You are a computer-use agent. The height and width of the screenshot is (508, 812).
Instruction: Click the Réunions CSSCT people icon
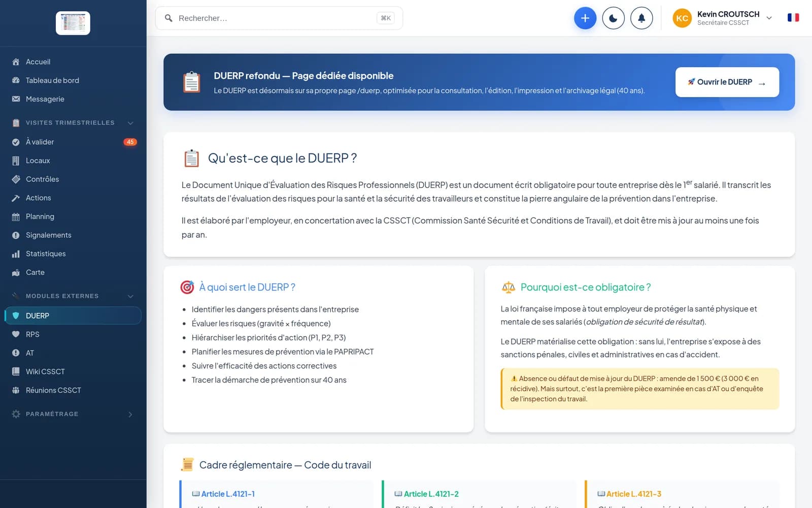pos(16,390)
